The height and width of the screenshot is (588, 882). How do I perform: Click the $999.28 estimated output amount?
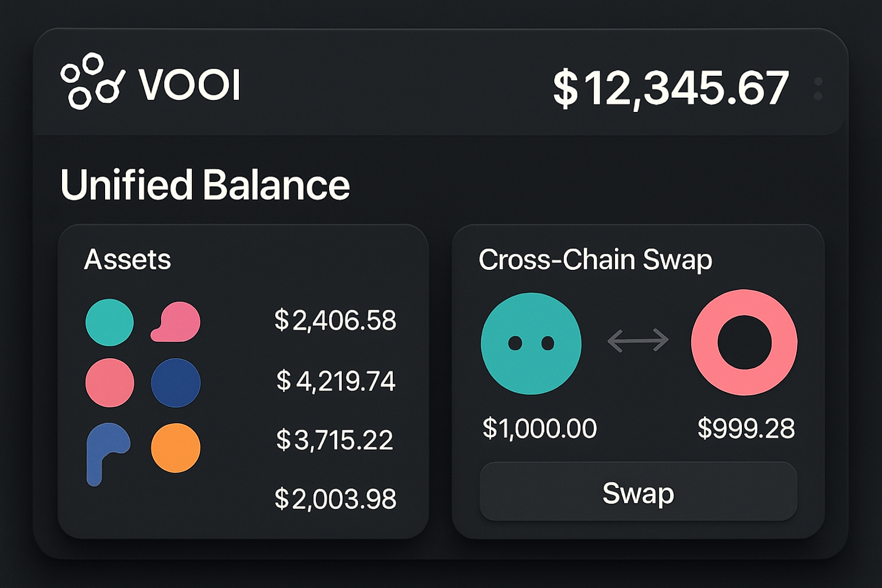pyautogui.click(x=745, y=428)
